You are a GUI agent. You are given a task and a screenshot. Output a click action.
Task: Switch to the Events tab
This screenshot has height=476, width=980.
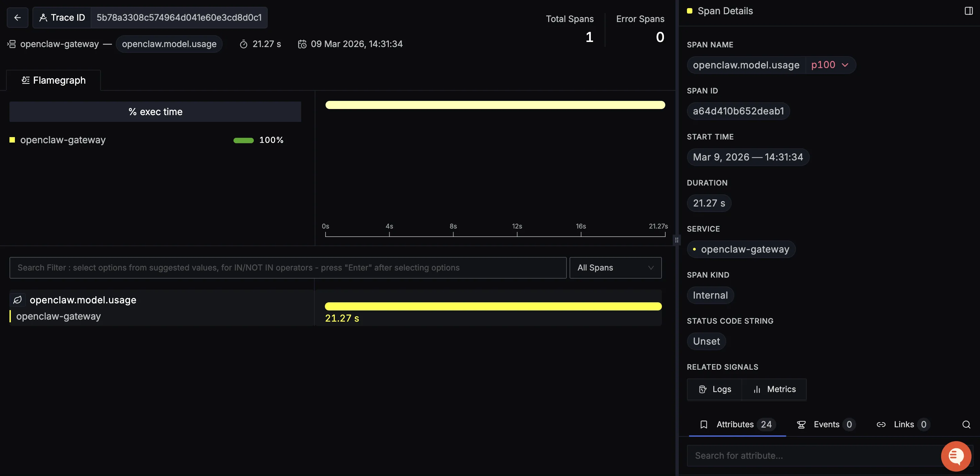pos(826,424)
